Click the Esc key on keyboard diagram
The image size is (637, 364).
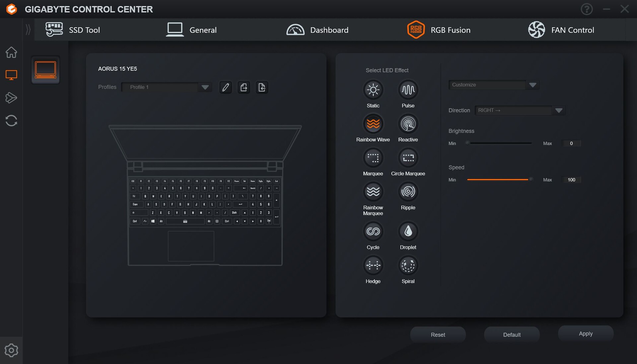tap(133, 181)
